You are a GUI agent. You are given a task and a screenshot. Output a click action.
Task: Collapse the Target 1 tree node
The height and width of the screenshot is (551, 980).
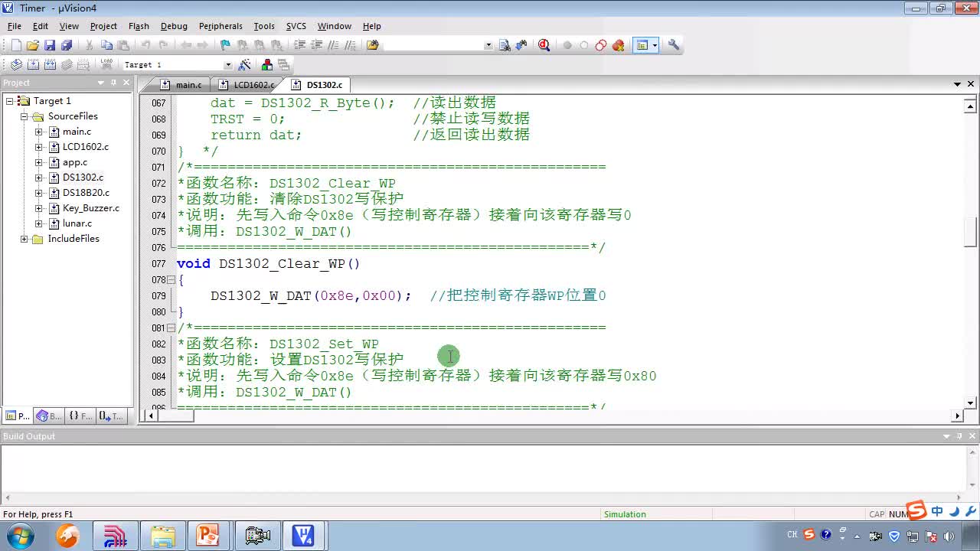click(x=9, y=101)
